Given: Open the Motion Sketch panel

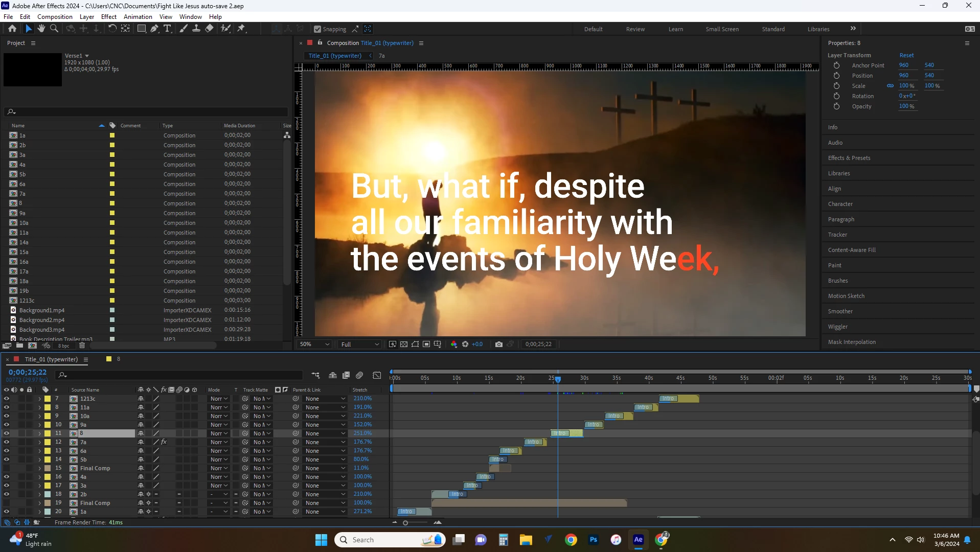Looking at the screenshot, I should pos(846,296).
